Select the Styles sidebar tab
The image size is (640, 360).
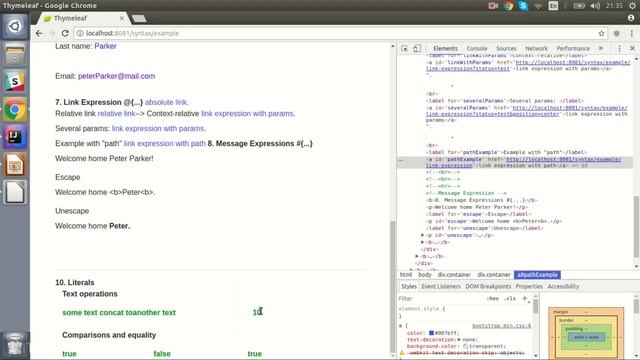coord(409,287)
